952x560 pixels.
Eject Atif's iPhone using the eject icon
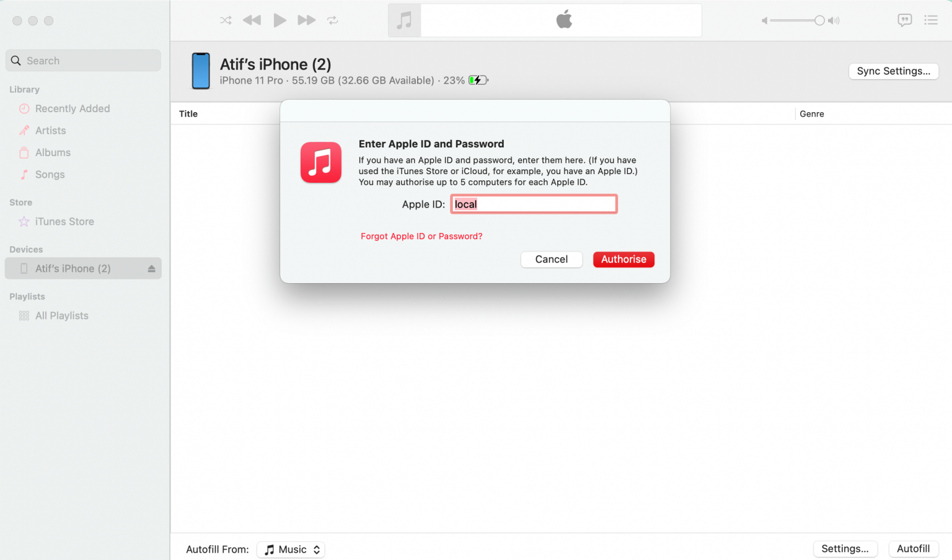click(151, 268)
